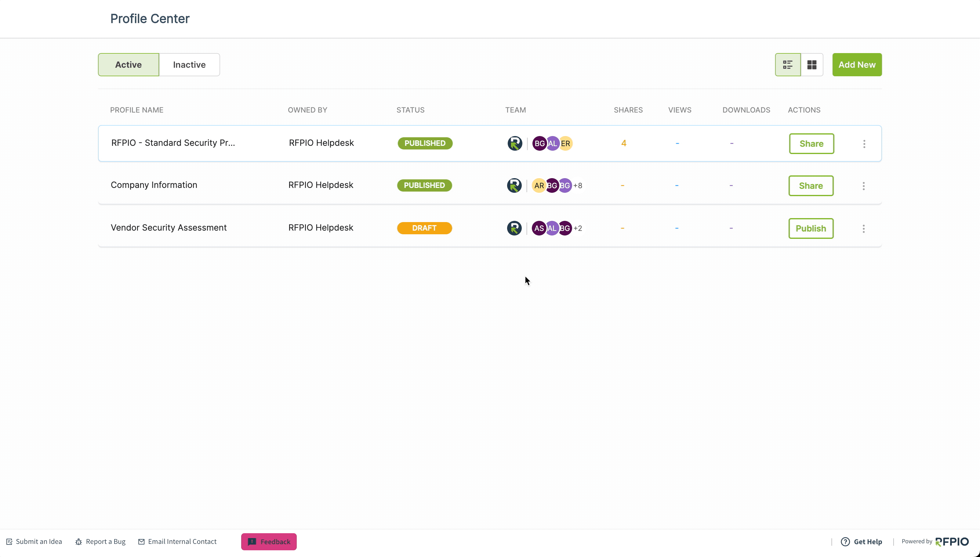Click the DOWNLOADS column header

746,110
